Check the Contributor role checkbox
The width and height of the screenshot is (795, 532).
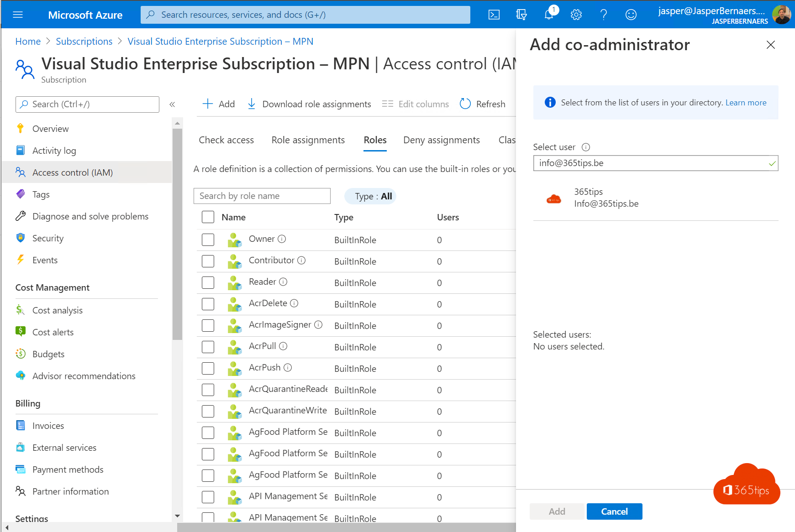[208, 261]
